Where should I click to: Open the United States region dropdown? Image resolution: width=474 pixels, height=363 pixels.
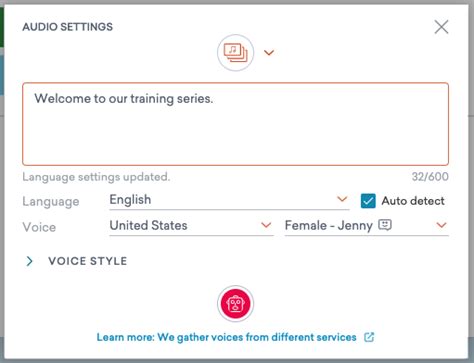pyautogui.click(x=191, y=226)
